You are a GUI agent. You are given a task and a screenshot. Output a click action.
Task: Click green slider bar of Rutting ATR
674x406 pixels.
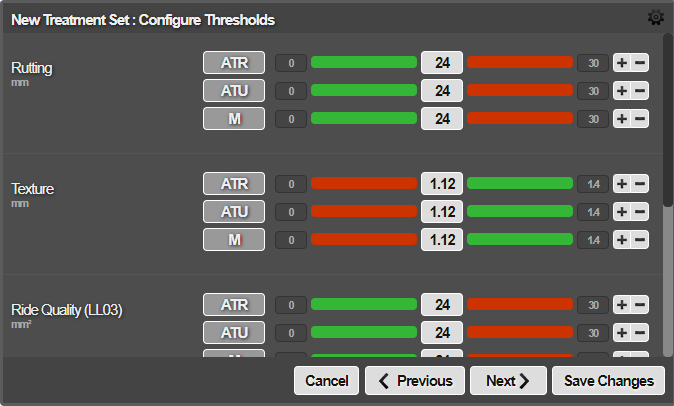click(x=364, y=63)
